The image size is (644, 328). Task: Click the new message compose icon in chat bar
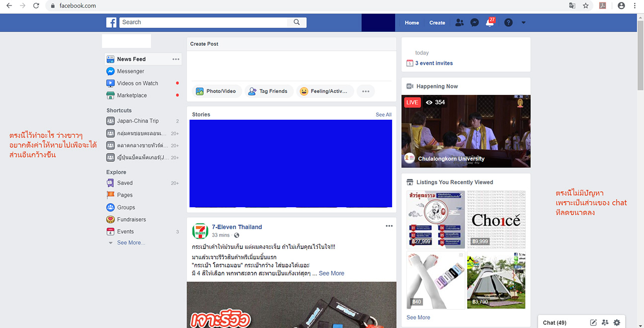[593, 323]
